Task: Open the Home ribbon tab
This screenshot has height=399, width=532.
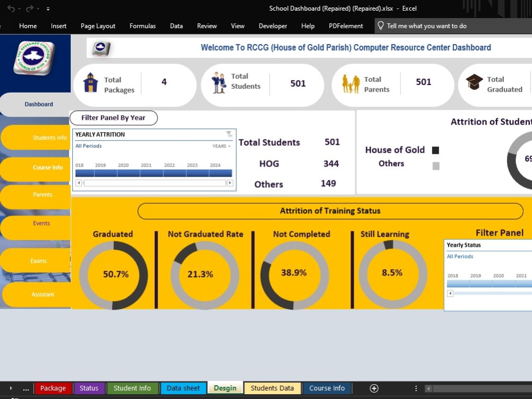Action: coord(28,26)
